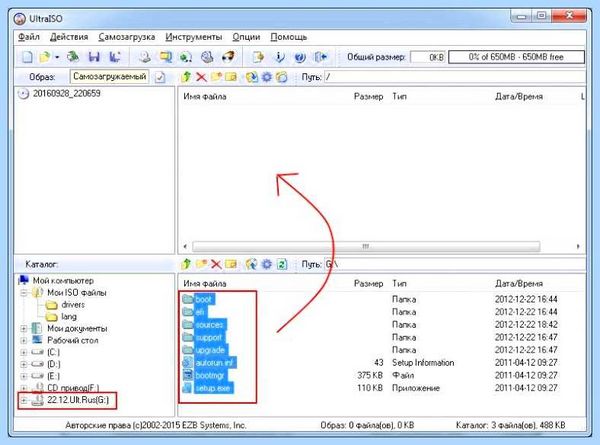Image resolution: width=600 pixels, height=445 pixels.
Task: Expand the CD привод(F:) node
Action: pyautogui.click(x=24, y=388)
